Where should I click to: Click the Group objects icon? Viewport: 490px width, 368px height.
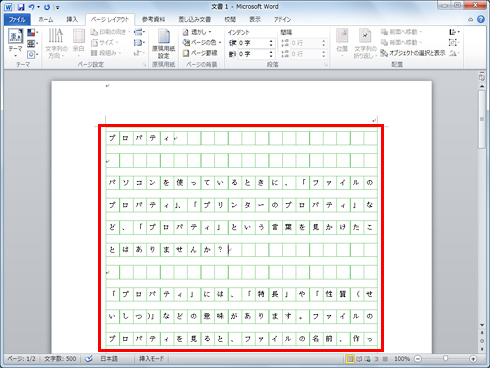tap(453, 42)
